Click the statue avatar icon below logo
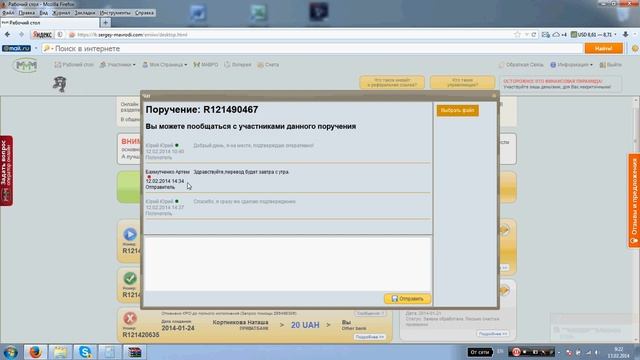The width and height of the screenshot is (640, 360). 60,84
